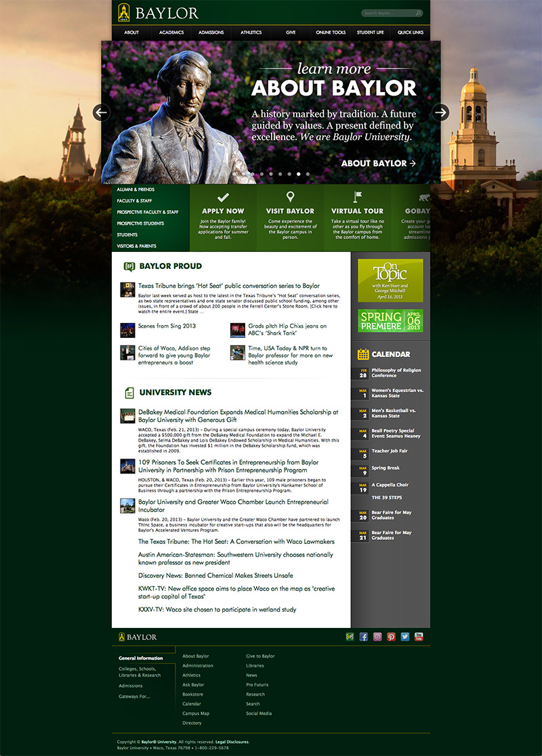Select General Information footer tab
Viewport: 542px width, 756px height.
[141, 658]
